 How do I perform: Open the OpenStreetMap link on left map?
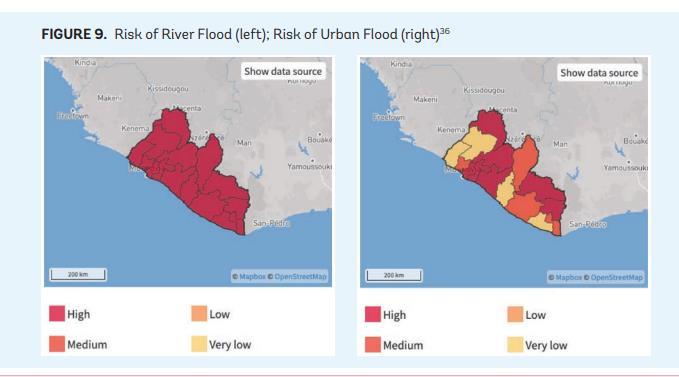point(300,276)
